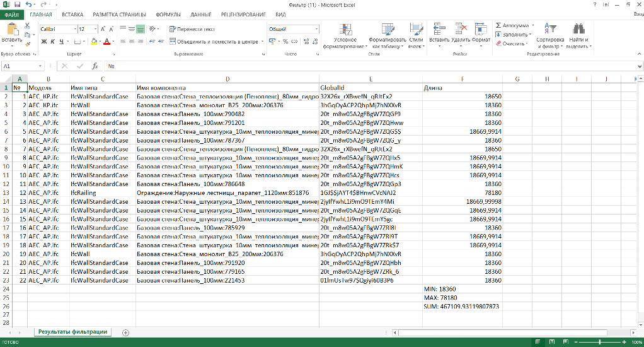This screenshot has height=347, width=644.
Task: Click the Save icon in quick access toolbar
Action: pyautogui.click(x=17, y=4)
